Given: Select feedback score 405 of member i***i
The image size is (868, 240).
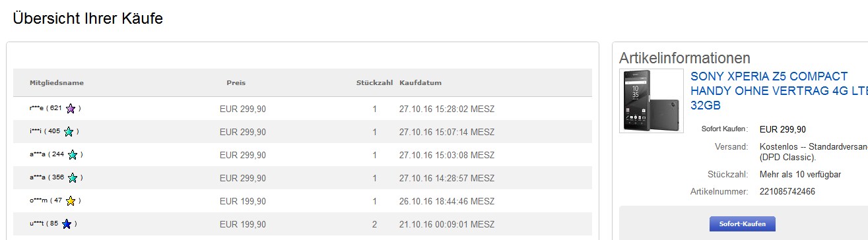Looking at the screenshot, I should 54,132.
